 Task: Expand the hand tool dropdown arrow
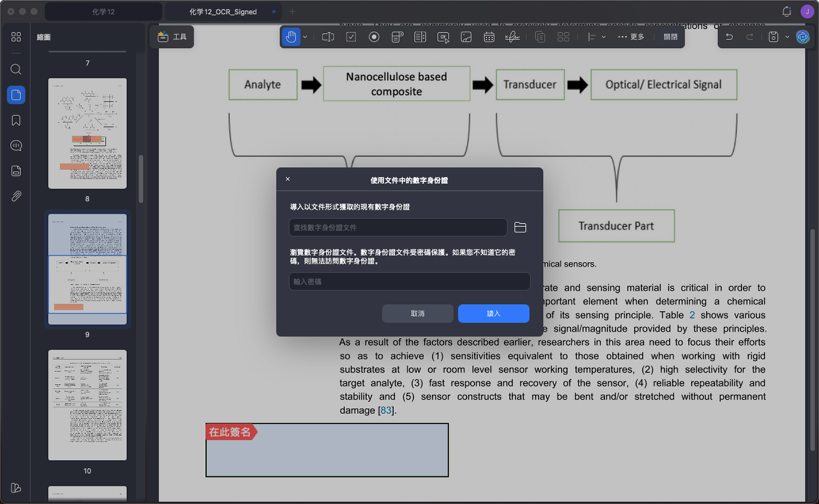tap(305, 37)
